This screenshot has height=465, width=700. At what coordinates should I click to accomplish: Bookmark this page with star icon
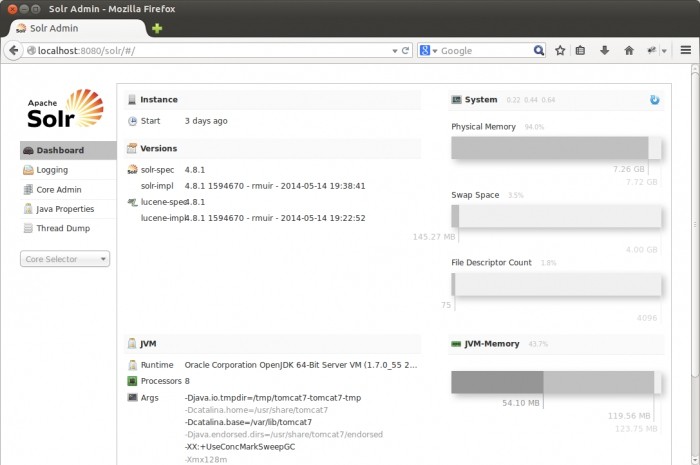click(x=560, y=50)
